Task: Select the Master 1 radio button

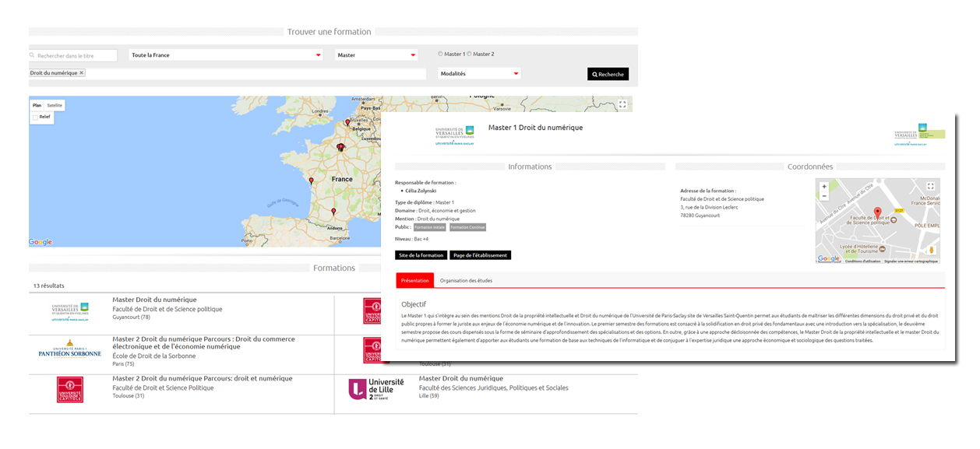Action: (x=440, y=54)
